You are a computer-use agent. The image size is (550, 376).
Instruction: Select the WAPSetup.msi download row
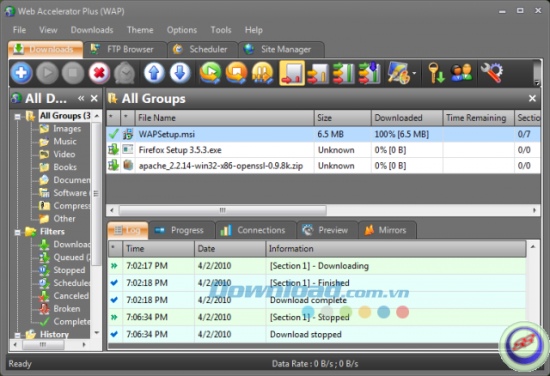pyautogui.click(x=323, y=134)
